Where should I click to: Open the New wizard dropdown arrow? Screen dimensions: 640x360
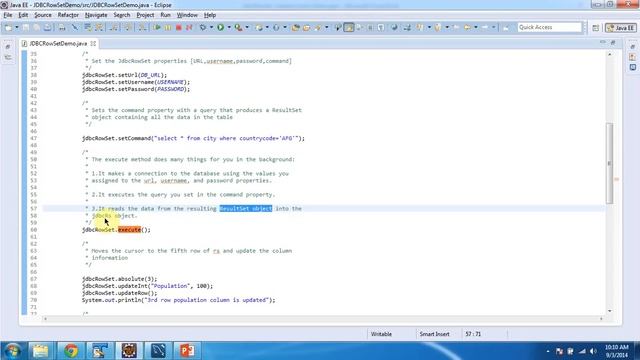[x=17, y=27]
